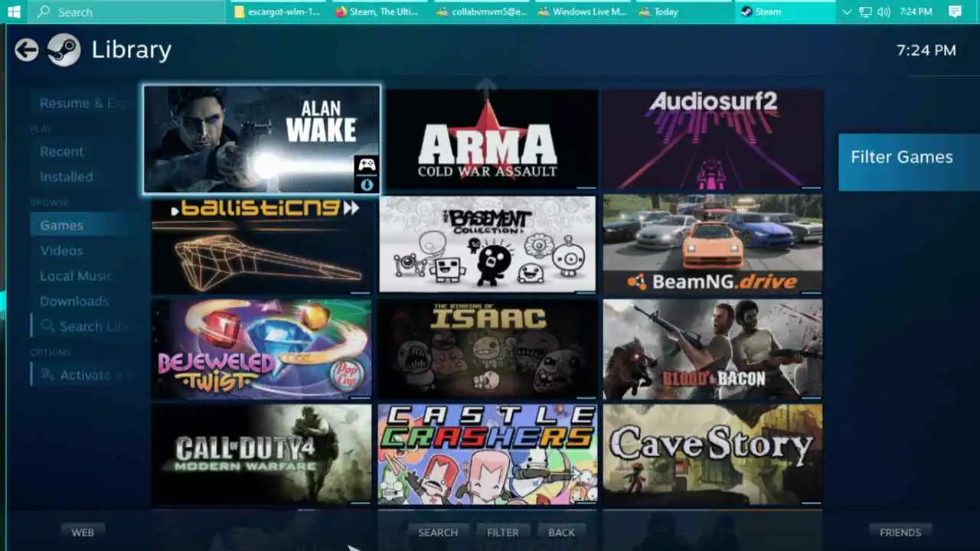This screenshot has height=551, width=980.
Task: Click the SEARCH button in footer
Action: (438, 532)
